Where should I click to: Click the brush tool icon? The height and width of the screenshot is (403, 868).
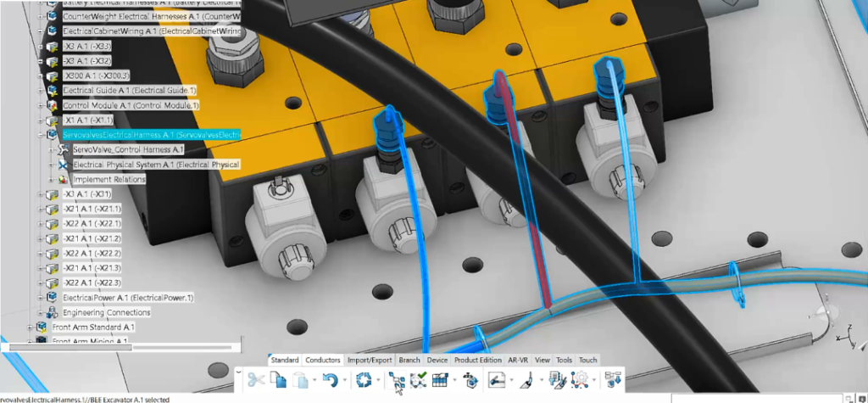[x=526, y=379]
